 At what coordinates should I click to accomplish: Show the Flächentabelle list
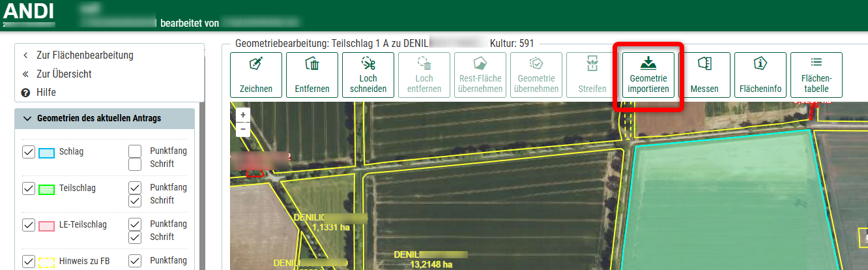click(x=817, y=75)
